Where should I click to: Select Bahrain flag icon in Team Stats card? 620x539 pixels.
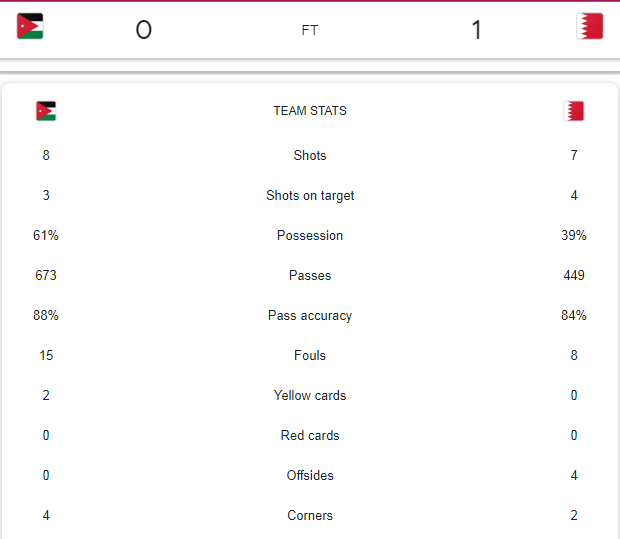pos(574,111)
